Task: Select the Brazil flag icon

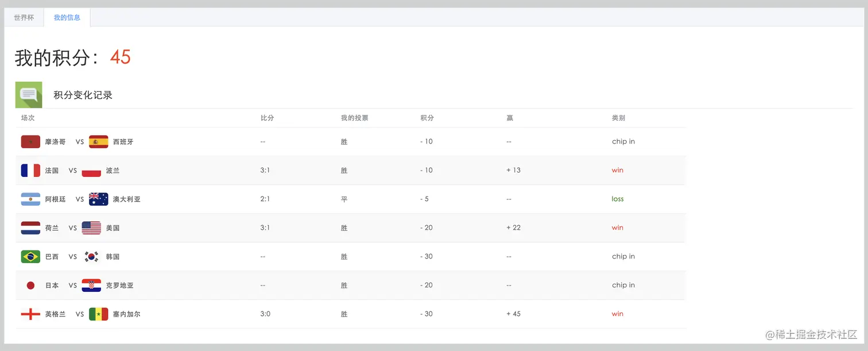Action: tap(30, 256)
